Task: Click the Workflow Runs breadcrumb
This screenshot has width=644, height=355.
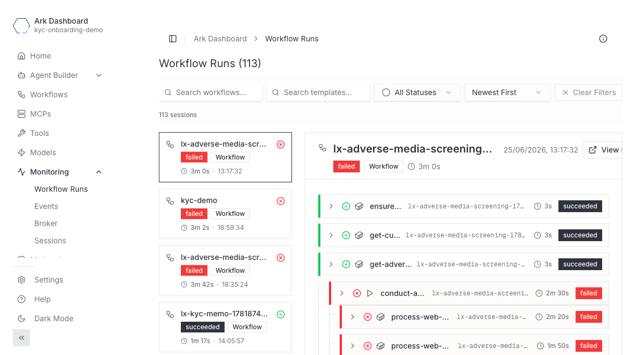Action: 292,39
